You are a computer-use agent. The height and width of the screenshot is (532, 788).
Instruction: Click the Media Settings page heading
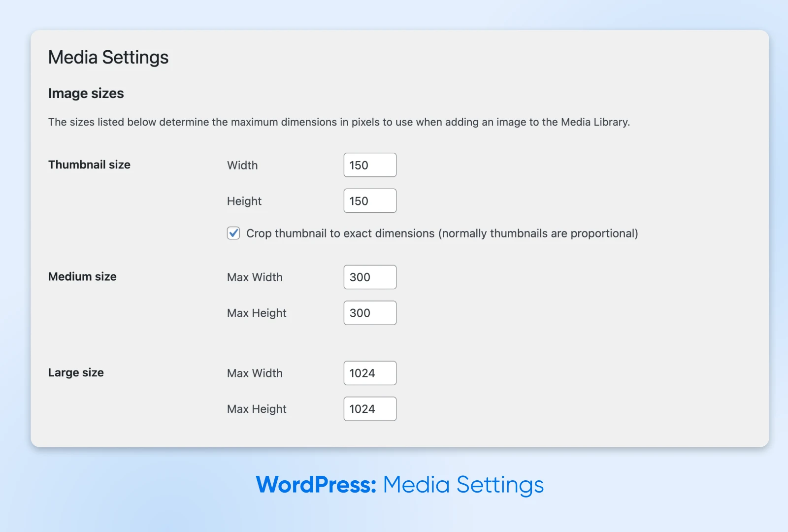pos(108,58)
